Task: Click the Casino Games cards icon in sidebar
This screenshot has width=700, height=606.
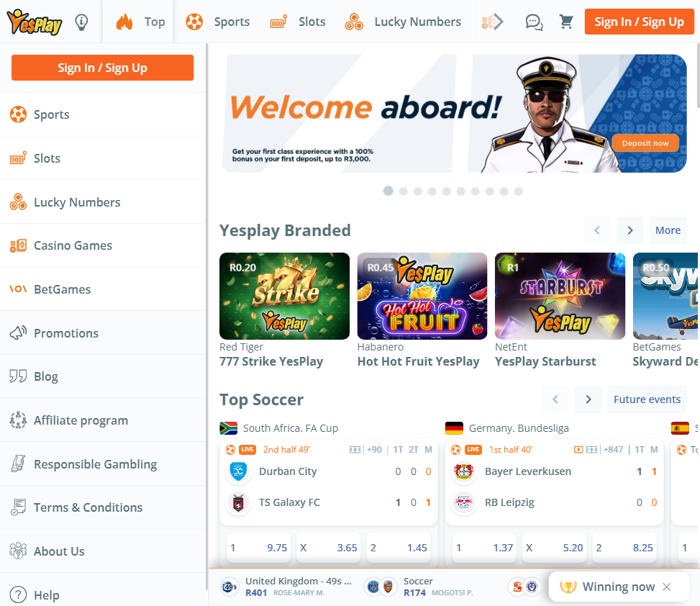Action: (18, 245)
